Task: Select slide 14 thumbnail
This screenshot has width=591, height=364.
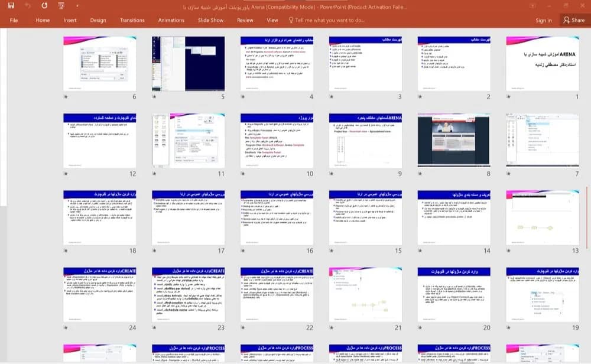Action: [454, 217]
